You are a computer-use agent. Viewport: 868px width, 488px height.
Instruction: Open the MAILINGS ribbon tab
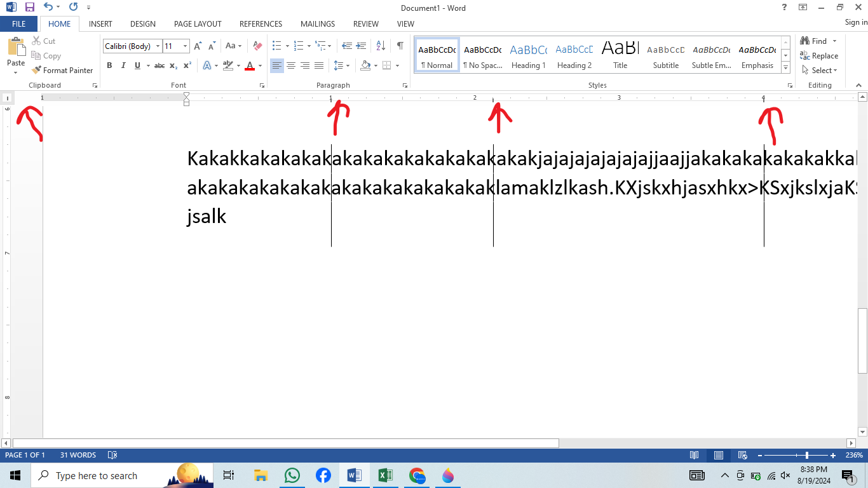317,24
